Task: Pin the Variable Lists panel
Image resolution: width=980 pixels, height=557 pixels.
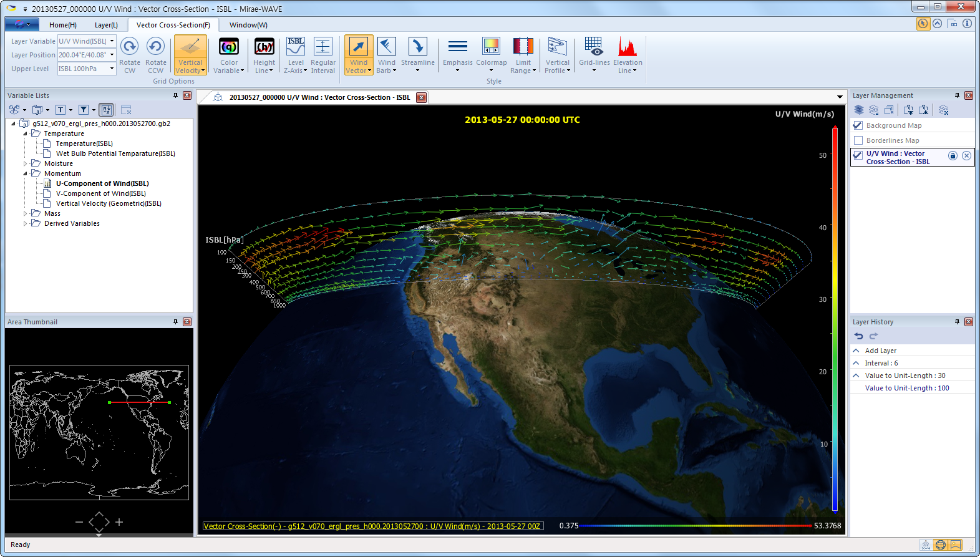Action: tap(175, 95)
